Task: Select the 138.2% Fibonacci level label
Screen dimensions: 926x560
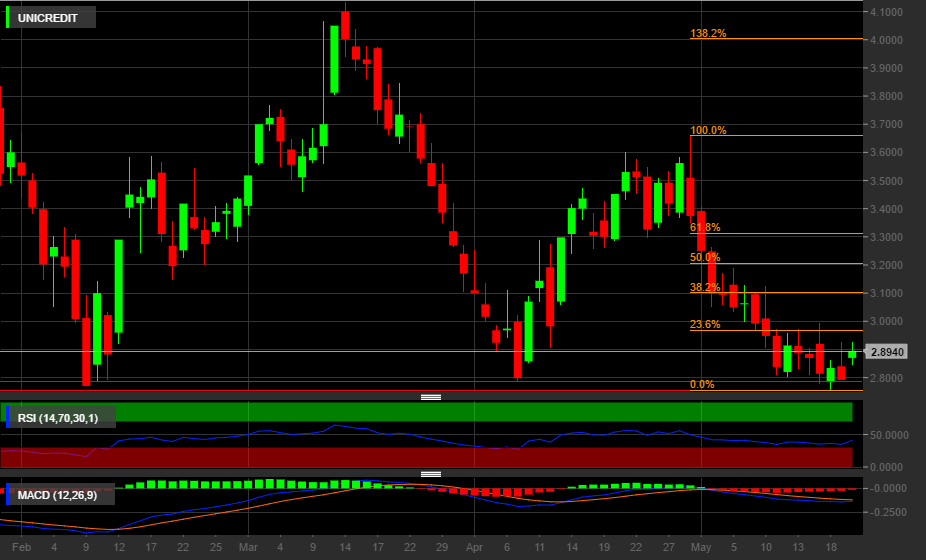Action: (x=708, y=33)
